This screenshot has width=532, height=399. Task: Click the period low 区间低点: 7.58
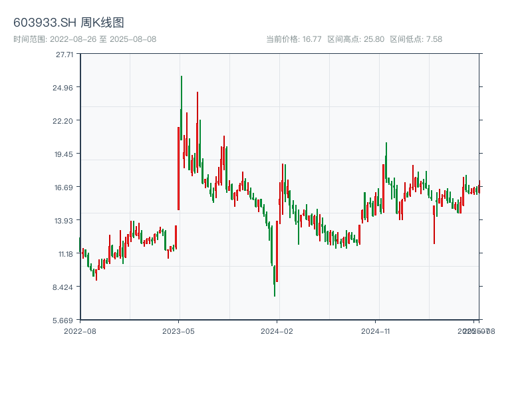(416, 39)
